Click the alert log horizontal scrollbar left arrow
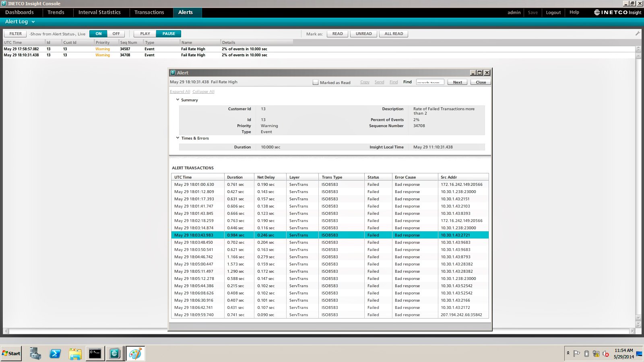 click(x=6, y=331)
